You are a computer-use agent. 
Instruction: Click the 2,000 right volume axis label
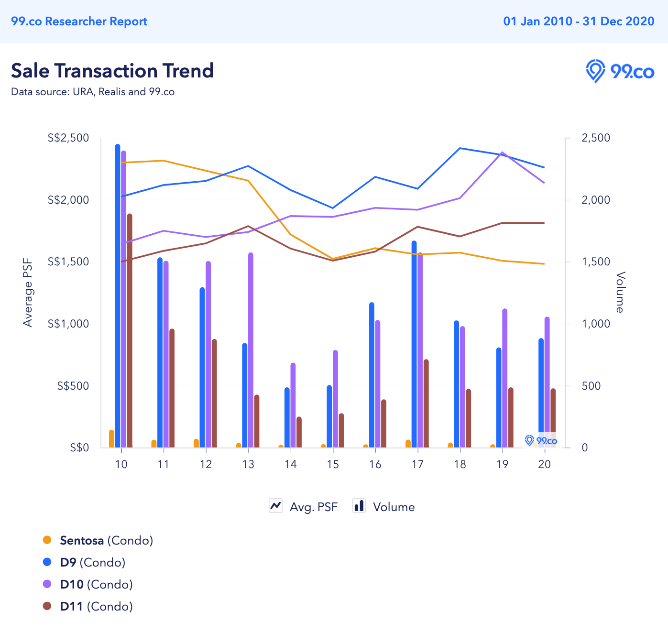[596, 200]
